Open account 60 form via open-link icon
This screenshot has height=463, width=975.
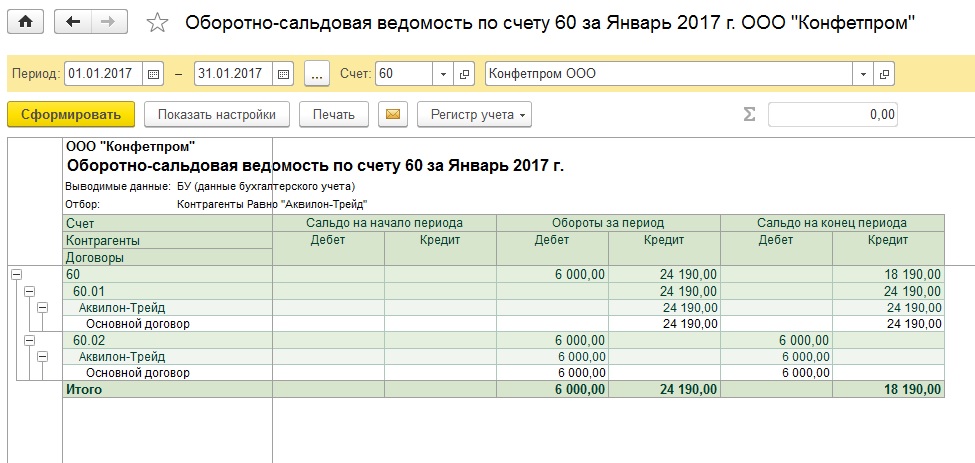[464, 74]
